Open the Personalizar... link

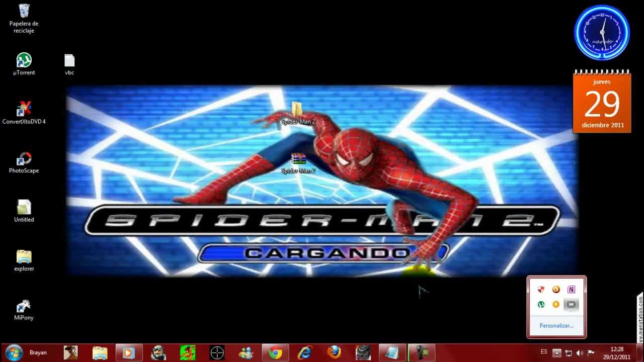click(556, 326)
